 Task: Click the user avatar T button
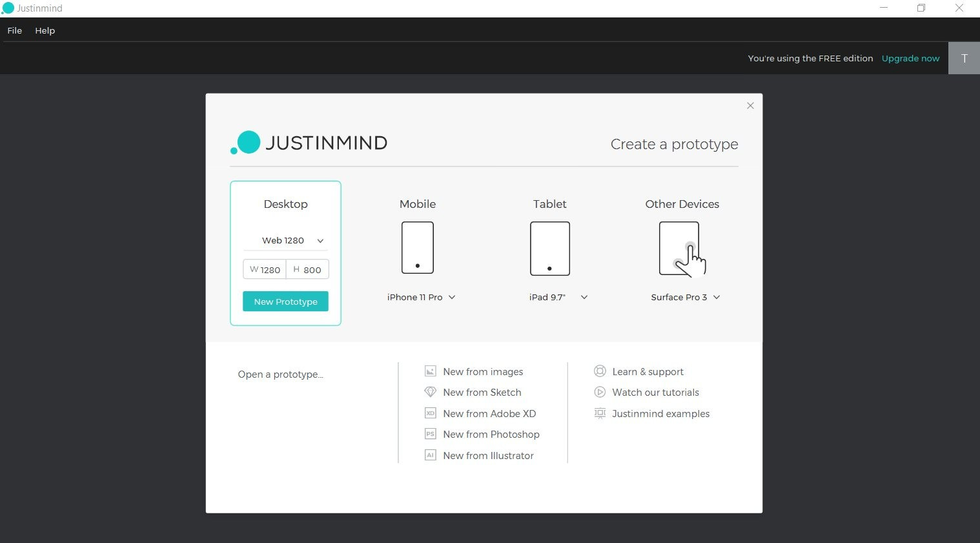point(964,58)
